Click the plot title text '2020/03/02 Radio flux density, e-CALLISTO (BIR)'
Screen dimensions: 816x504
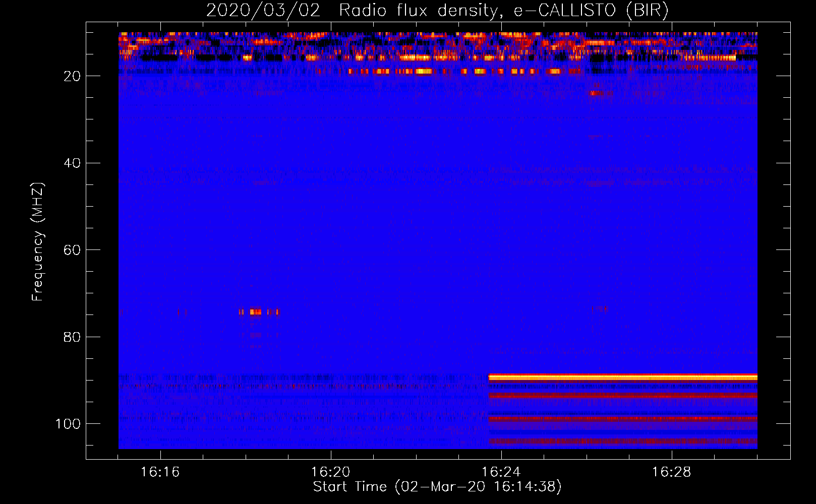437,11
